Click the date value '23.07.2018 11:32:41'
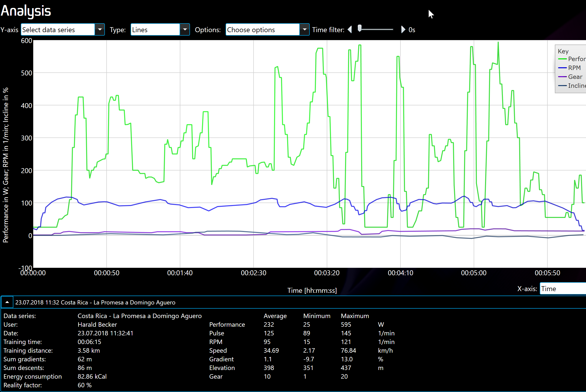 pos(105,333)
